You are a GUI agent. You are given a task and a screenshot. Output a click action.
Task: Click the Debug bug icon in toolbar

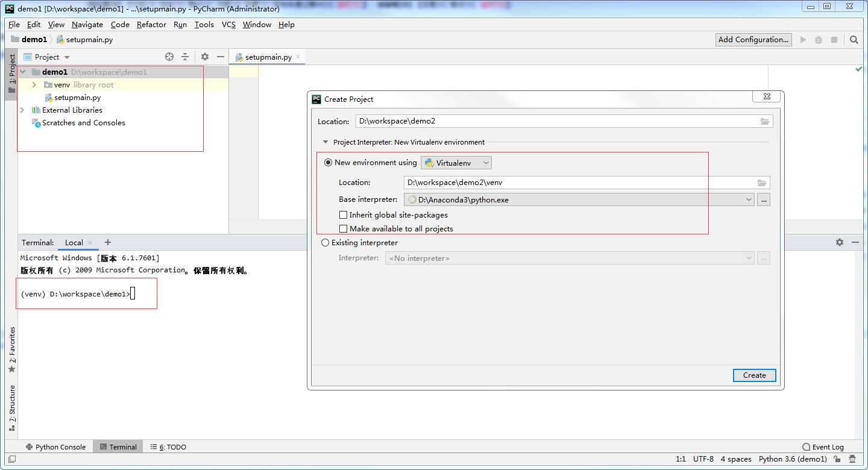tap(819, 40)
